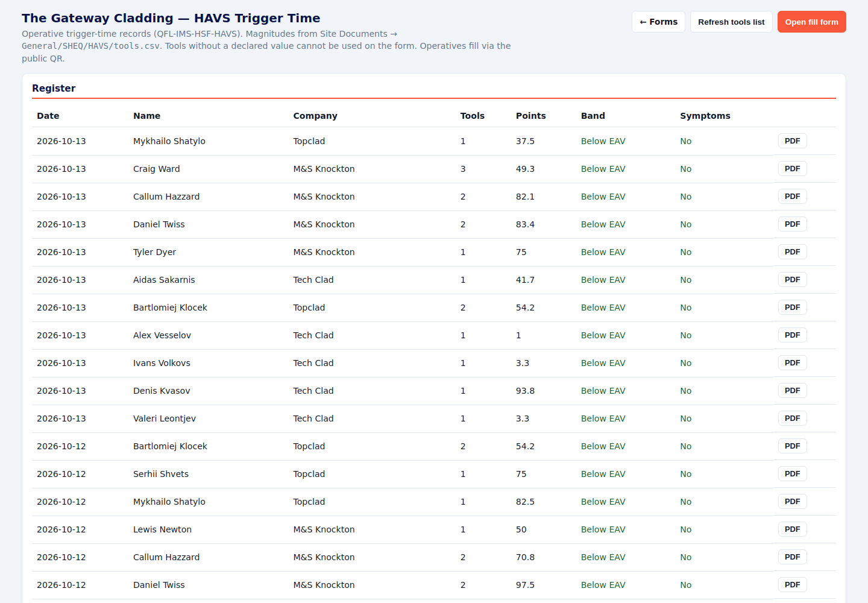868x603 pixels.
Task: Open PDF for Aidas Sakarnis row
Action: click(792, 280)
